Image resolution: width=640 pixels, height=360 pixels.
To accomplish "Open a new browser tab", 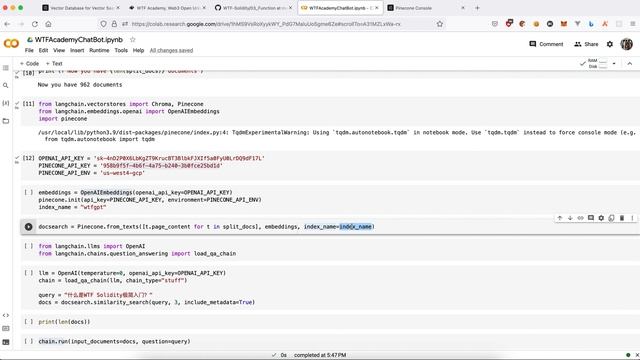I will coord(478,8).
